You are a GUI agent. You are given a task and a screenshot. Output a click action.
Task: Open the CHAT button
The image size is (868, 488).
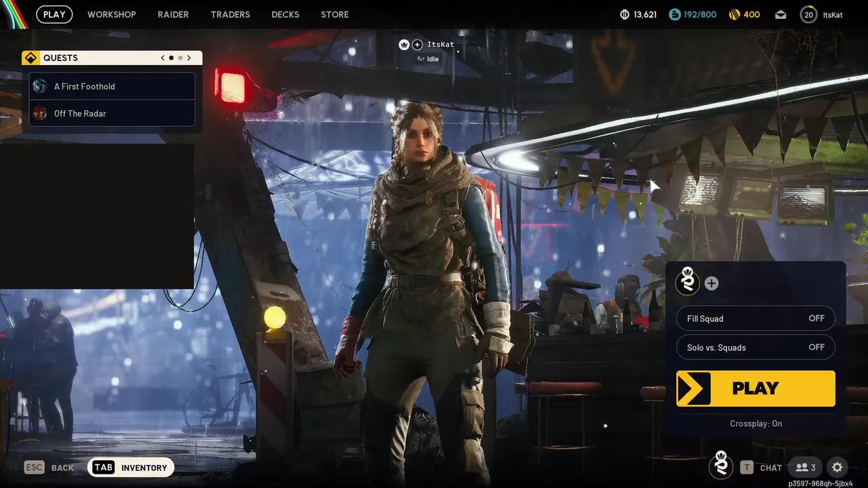pyautogui.click(x=761, y=468)
